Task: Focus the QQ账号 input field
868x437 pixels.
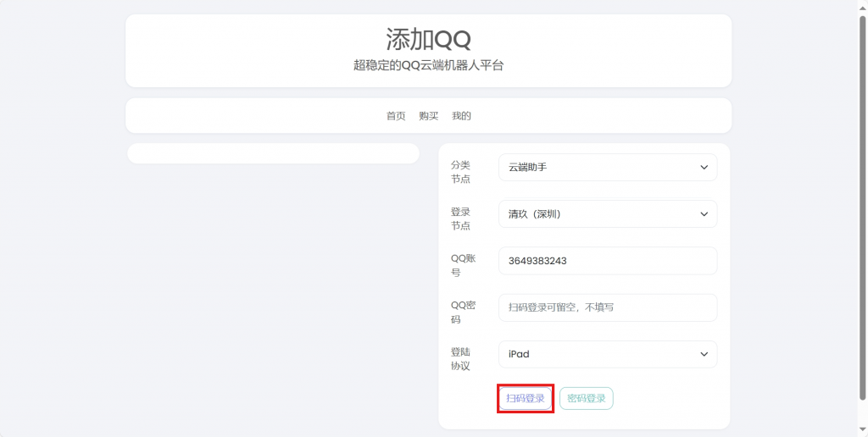Action: point(608,261)
